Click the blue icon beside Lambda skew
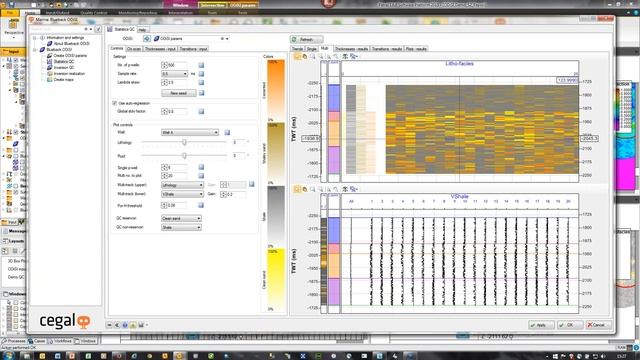Screen dimensions: 640x360 201,82
